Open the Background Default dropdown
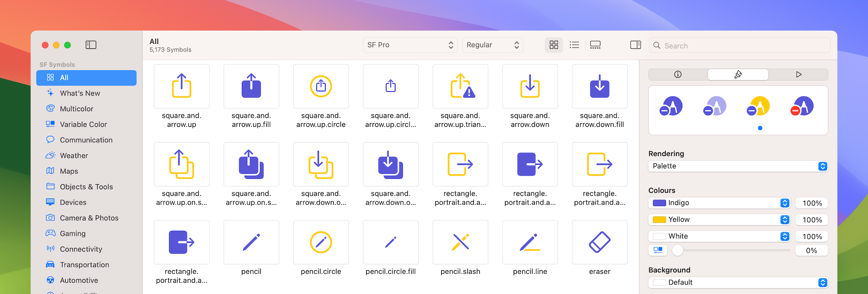The height and width of the screenshot is (294, 868). click(x=738, y=283)
